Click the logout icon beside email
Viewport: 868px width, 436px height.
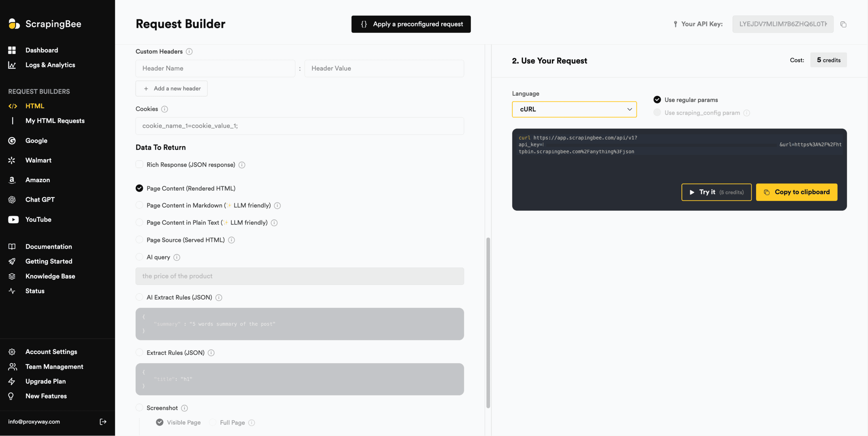(103, 421)
